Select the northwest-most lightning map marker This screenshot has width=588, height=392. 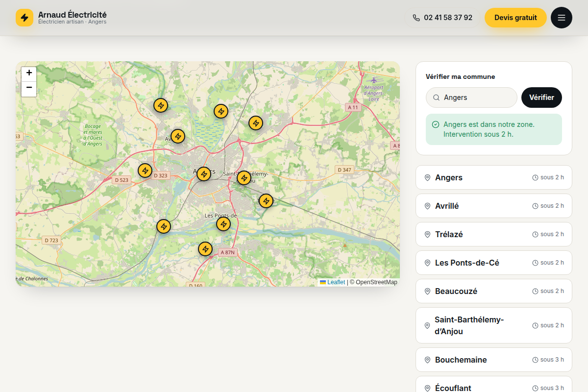pos(161,105)
